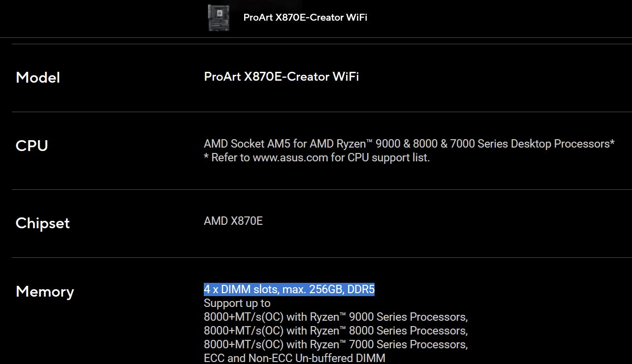Viewport: 632px width, 364px height.
Task: Click the ECC and Non-ECC Un-buffered DIMM line
Action: point(294,358)
